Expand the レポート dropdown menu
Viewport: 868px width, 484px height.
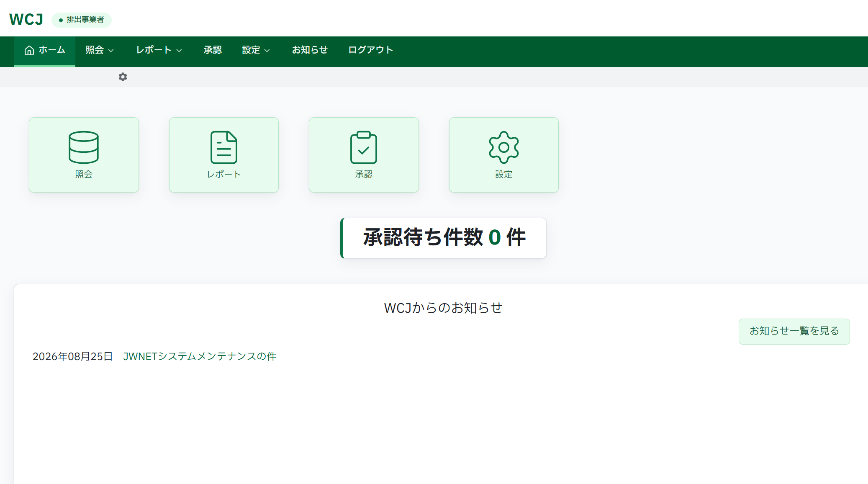pyautogui.click(x=159, y=50)
